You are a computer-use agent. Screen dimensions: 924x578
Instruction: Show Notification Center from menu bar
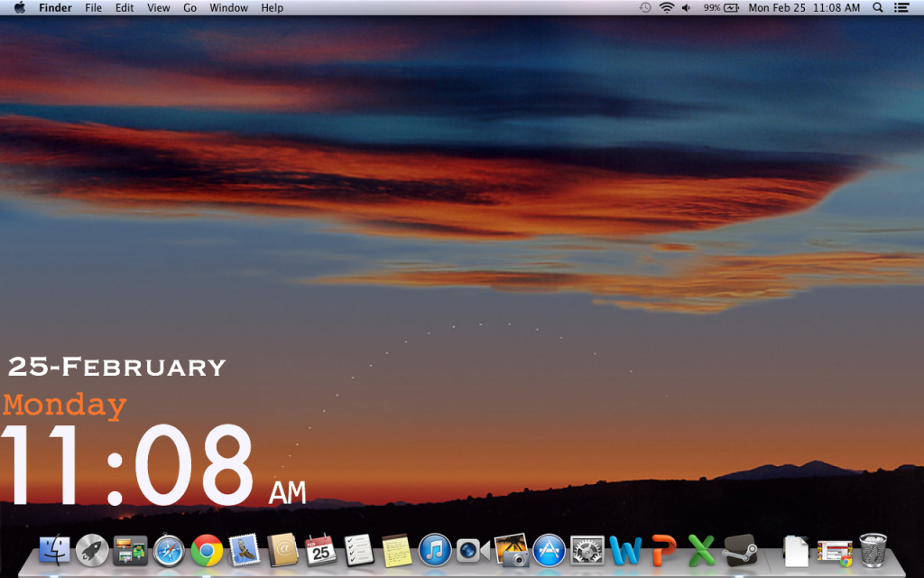[x=901, y=7]
